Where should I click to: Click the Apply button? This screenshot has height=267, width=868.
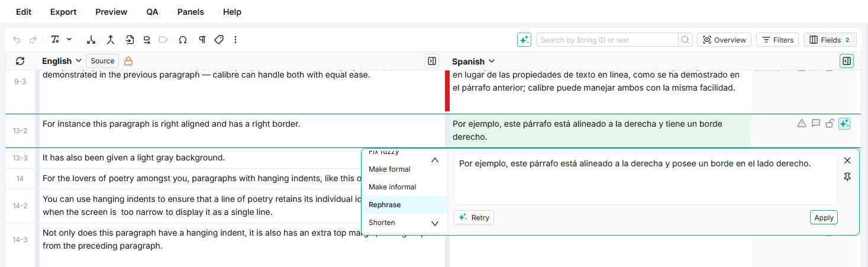(x=824, y=218)
